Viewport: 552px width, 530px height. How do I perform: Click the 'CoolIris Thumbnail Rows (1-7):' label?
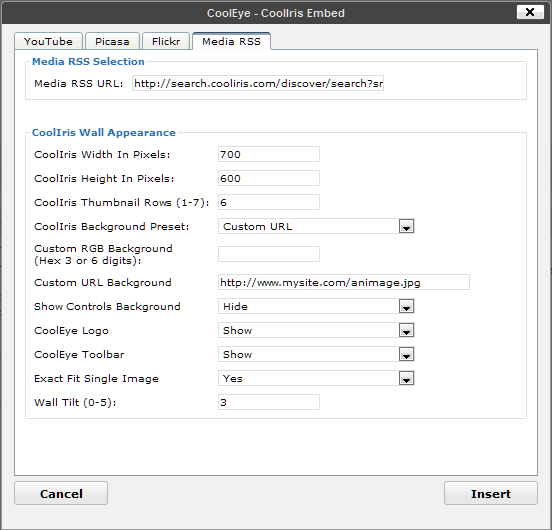point(121,203)
